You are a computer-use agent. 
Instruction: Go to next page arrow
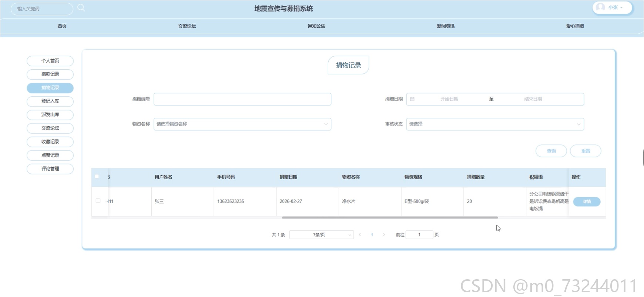pos(384,234)
